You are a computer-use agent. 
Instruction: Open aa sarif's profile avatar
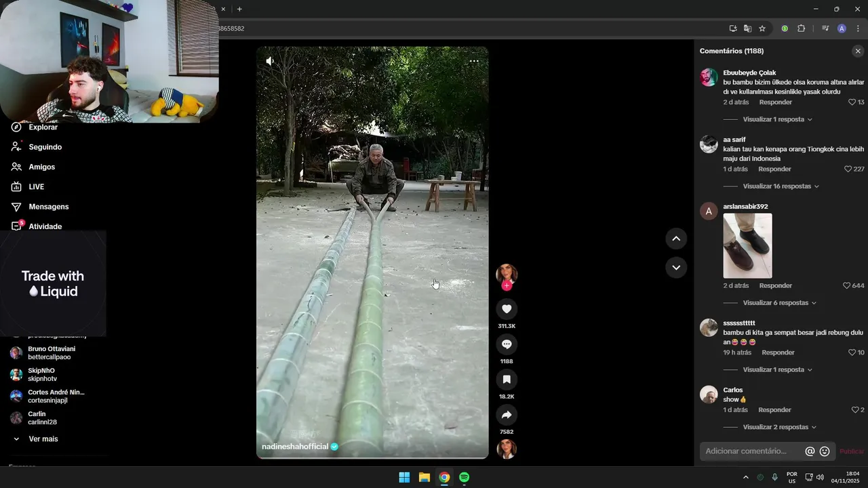[709, 144]
